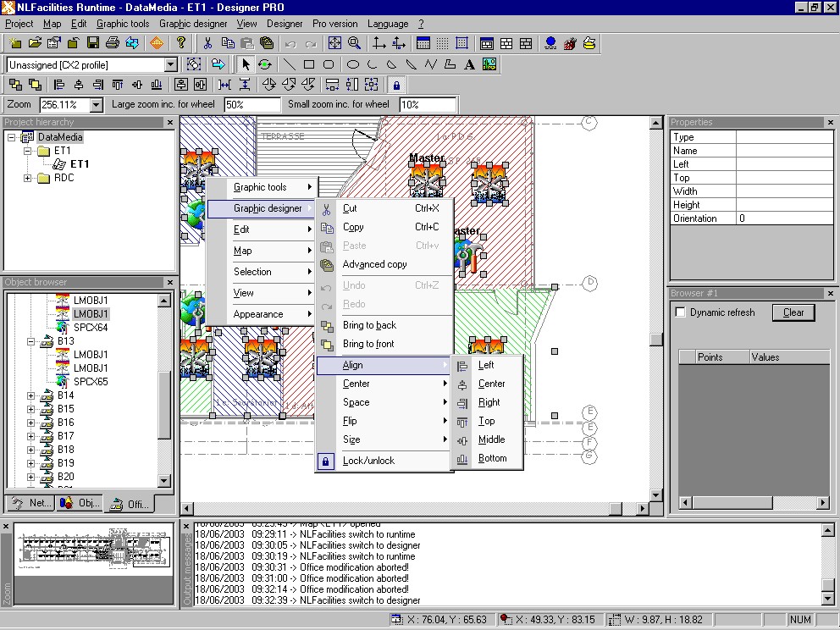Switch to the Net... tab

point(30,504)
